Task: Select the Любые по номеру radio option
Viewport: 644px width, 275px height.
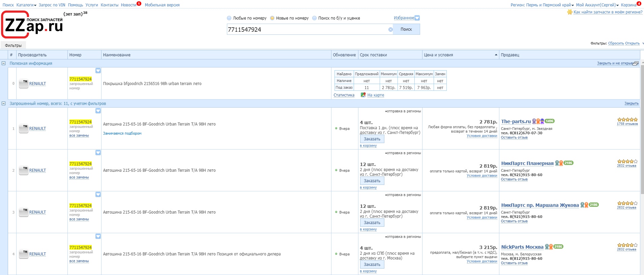Action: point(229,18)
